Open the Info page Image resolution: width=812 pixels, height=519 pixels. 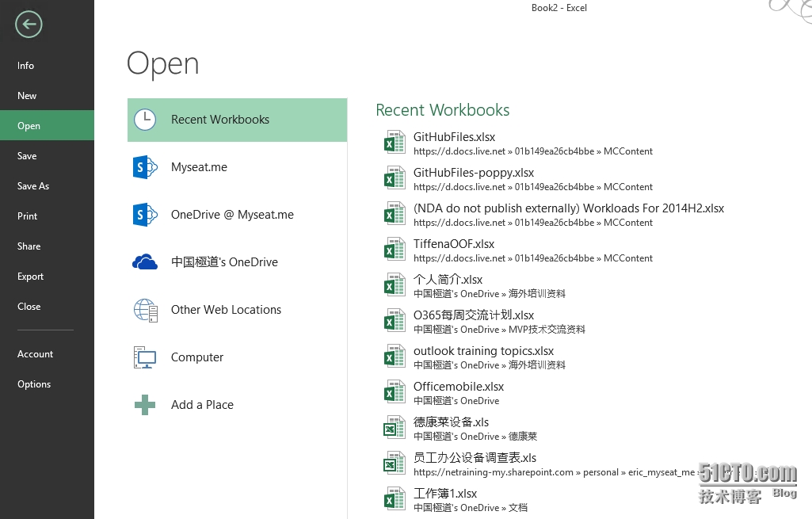[x=47, y=66]
